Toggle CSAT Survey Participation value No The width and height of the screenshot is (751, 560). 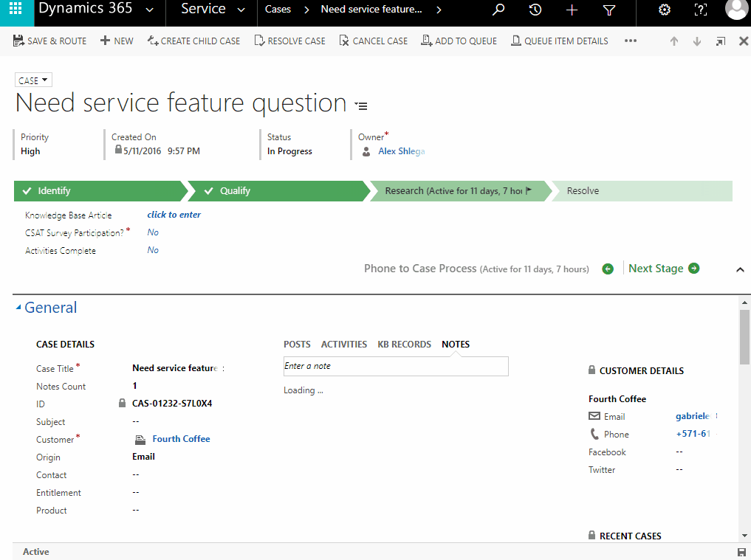153,232
